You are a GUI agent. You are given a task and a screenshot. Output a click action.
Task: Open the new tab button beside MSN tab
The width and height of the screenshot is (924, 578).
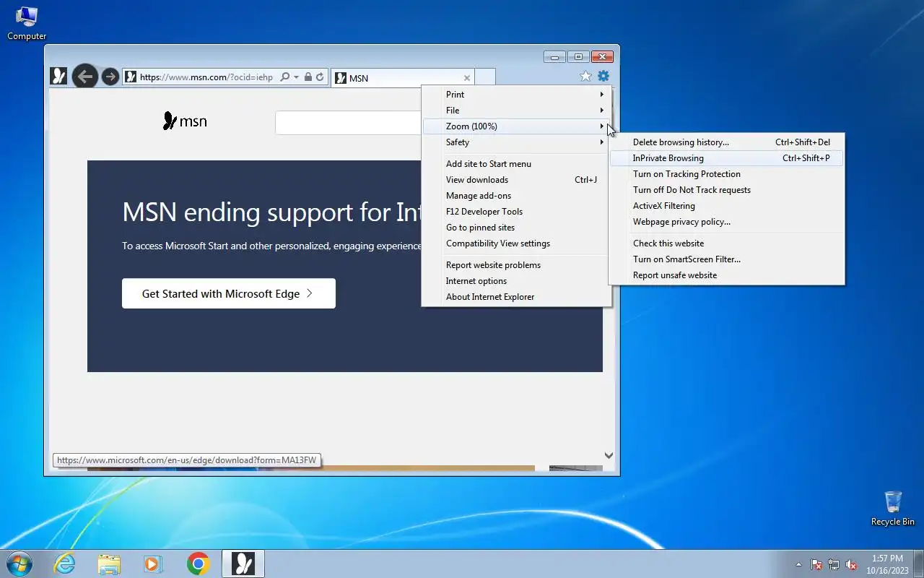click(486, 77)
